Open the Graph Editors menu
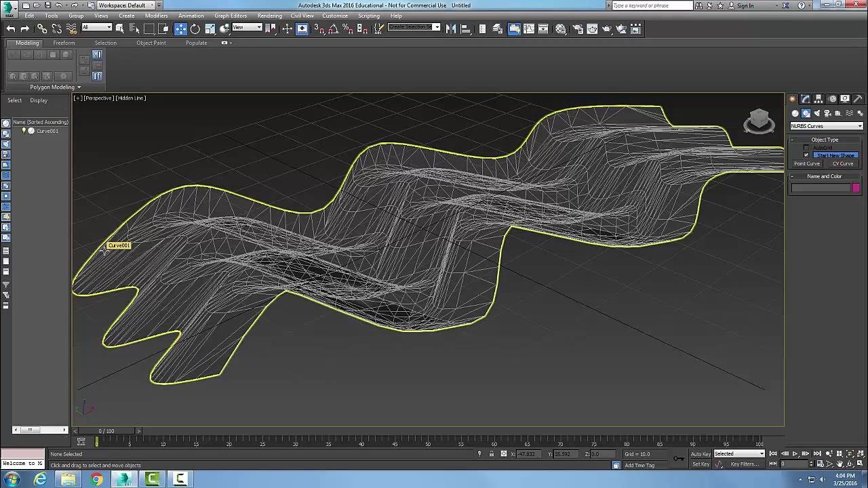This screenshot has width=868, height=488. pos(231,16)
